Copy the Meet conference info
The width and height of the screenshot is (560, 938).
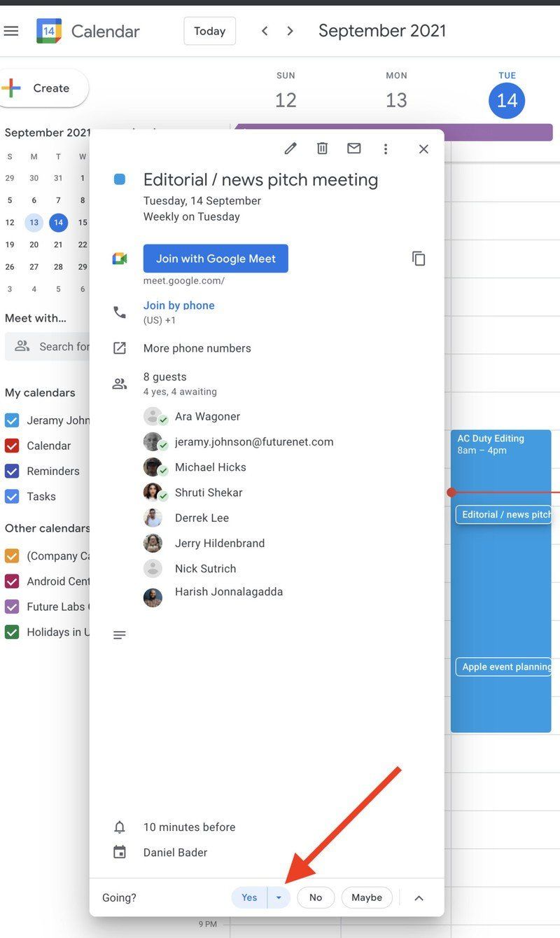pos(419,258)
